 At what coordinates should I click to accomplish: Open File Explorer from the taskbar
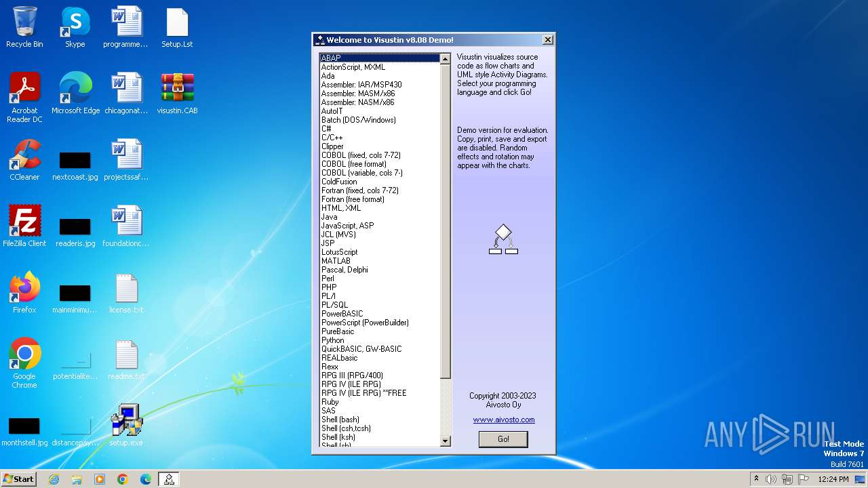(77, 479)
